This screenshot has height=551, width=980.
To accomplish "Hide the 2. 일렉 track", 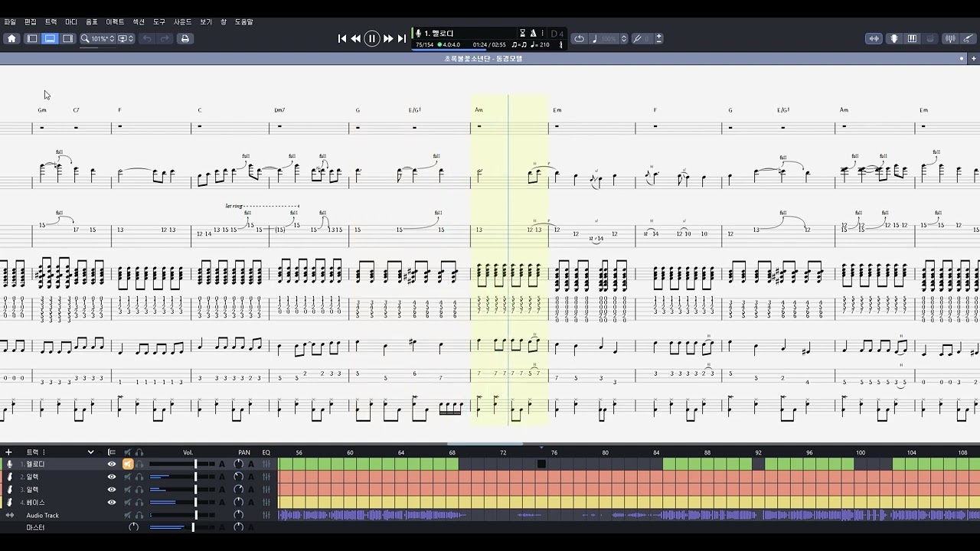I will (112, 477).
